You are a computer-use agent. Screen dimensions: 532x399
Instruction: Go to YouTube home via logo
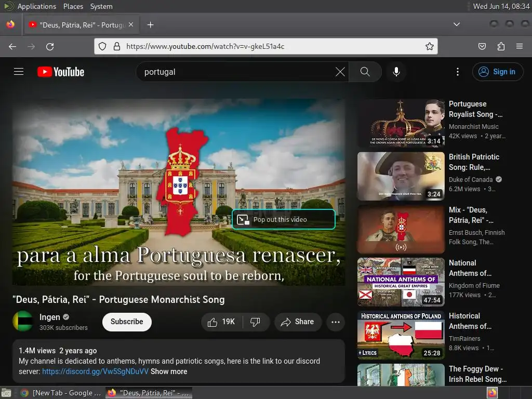click(61, 72)
